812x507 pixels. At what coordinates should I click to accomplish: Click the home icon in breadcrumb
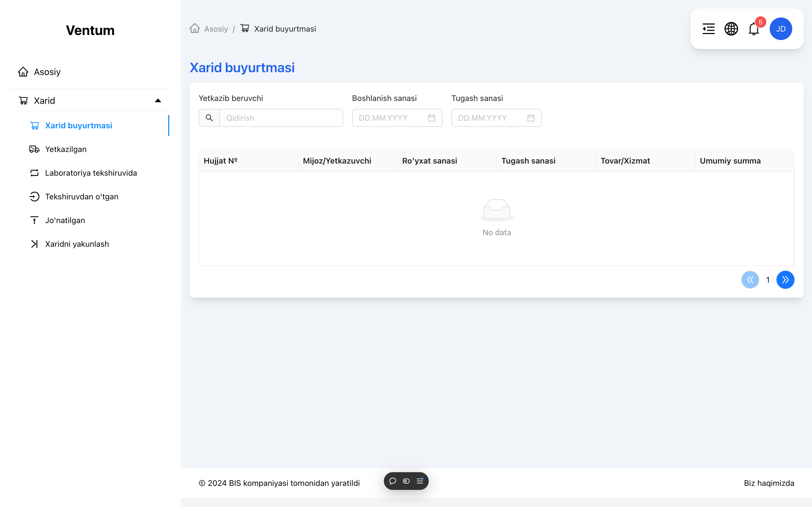194,28
